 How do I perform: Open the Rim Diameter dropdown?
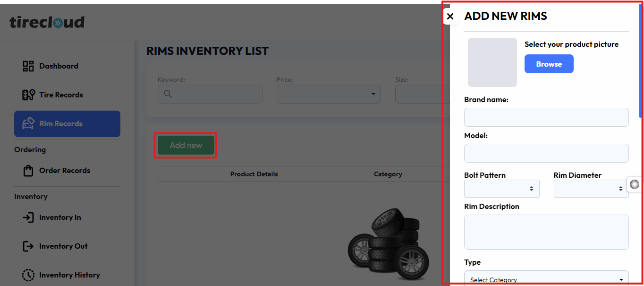(591, 189)
